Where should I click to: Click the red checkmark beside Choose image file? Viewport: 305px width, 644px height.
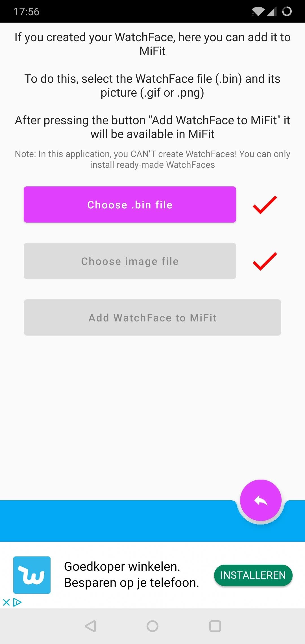coord(265,261)
